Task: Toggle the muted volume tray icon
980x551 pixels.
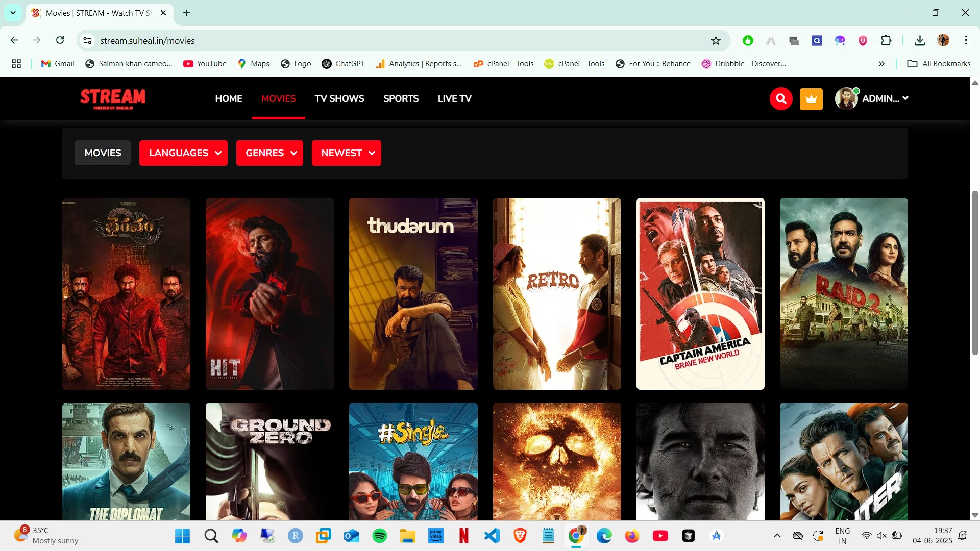Action: [881, 536]
